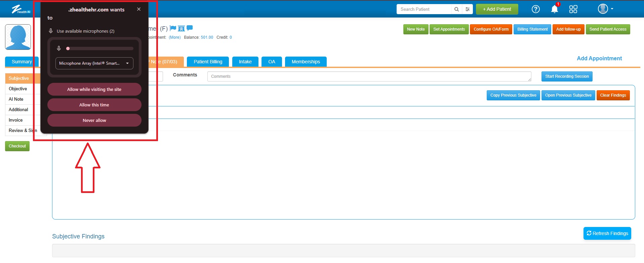This screenshot has width=644, height=263.
Task: Switch to the Patient Billing tab
Action: pos(208,62)
